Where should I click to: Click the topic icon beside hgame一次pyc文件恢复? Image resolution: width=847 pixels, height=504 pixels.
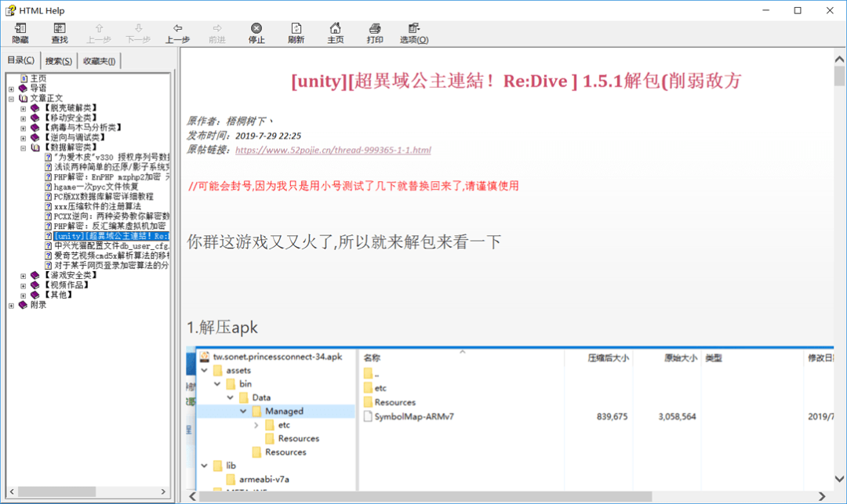pos(48,187)
